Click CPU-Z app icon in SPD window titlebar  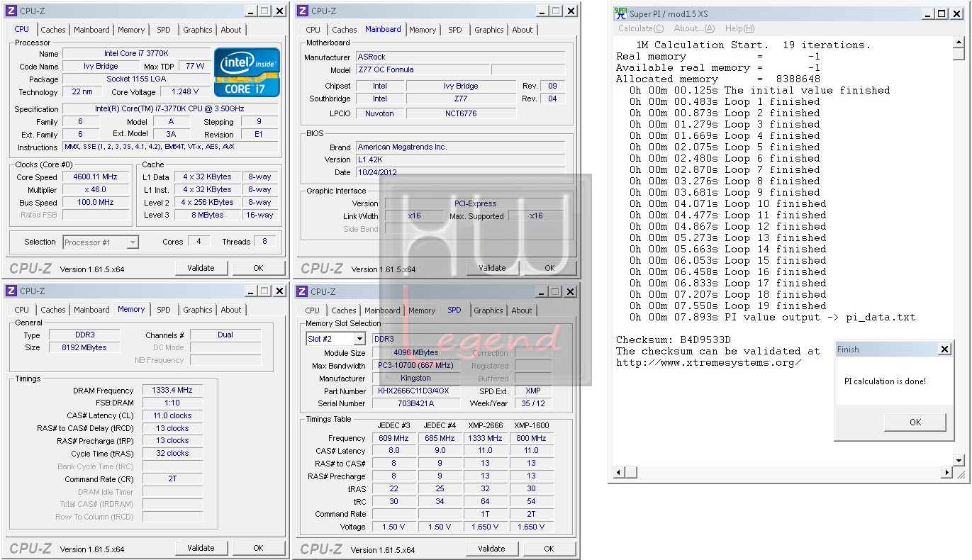click(x=302, y=291)
